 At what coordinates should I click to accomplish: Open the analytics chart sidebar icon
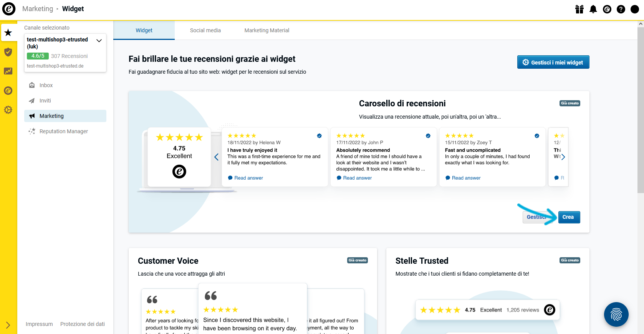[8, 71]
